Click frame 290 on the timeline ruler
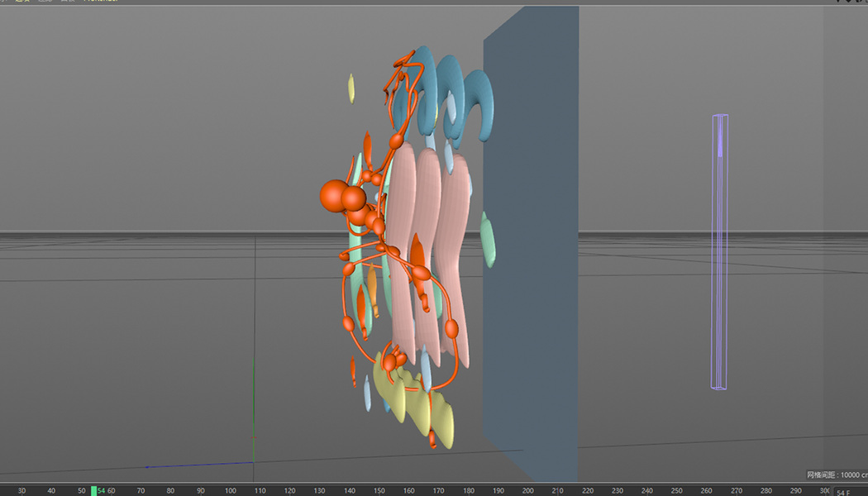868x496 pixels. tap(795, 490)
